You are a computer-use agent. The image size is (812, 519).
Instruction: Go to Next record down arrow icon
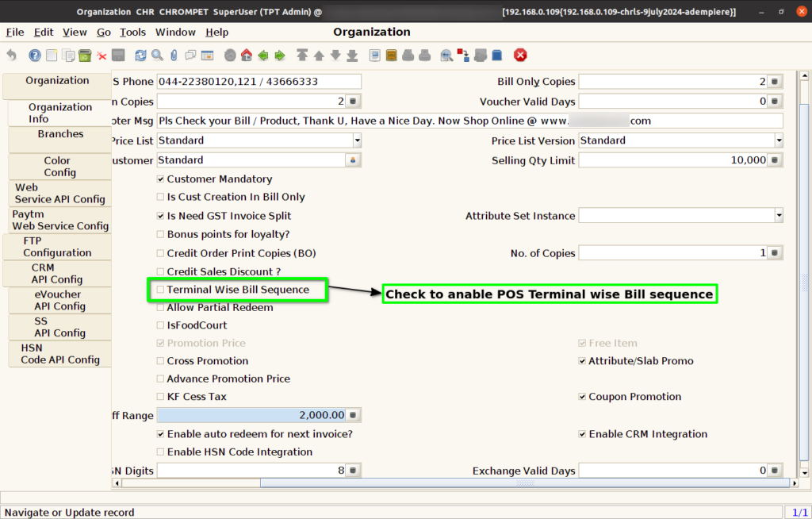pyautogui.click(x=335, y=55)
